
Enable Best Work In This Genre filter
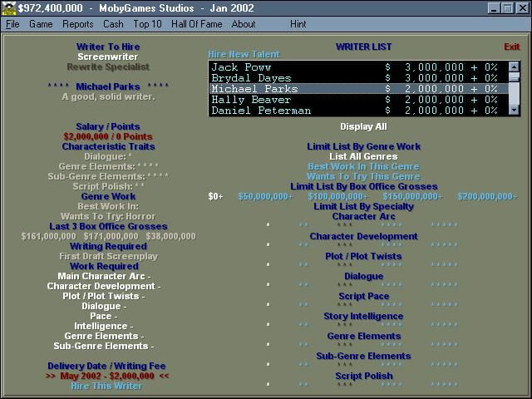click(x=363, y=166)
